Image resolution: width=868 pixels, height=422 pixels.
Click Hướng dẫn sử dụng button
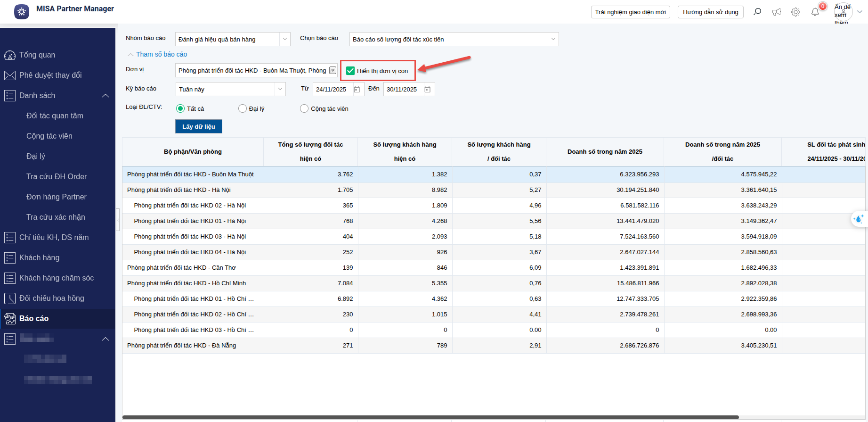pos(710,12)
